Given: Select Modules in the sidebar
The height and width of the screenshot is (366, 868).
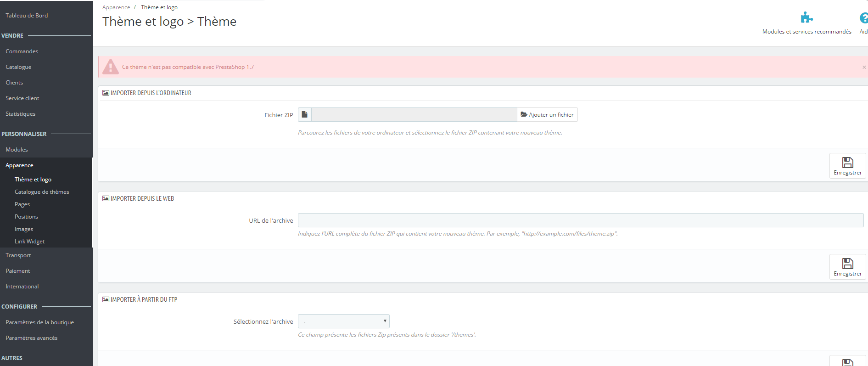Looking at the screenshot, I should click(17, 150).
